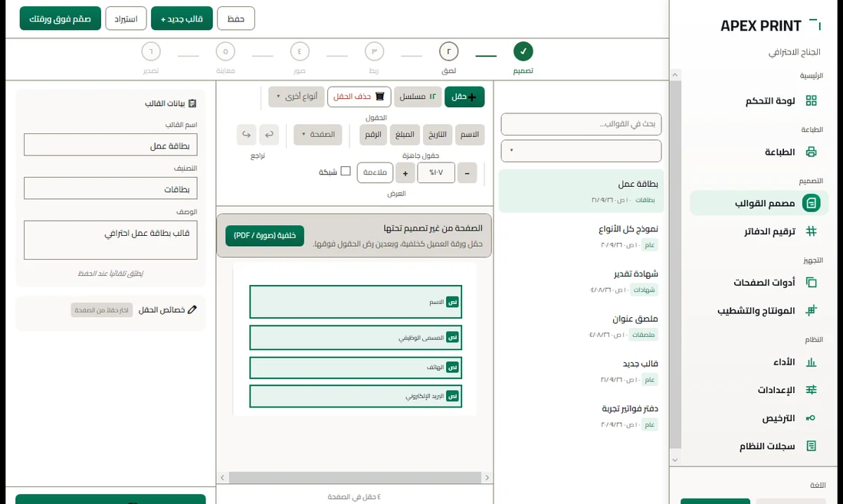Select template دفتر فواتير تجربة

[x=581, y=417]
